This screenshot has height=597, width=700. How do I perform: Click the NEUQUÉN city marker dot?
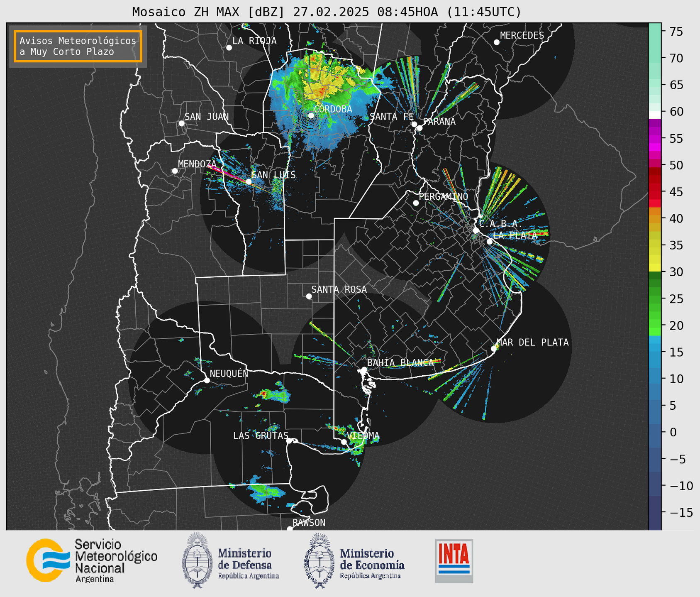click(207, 380)
